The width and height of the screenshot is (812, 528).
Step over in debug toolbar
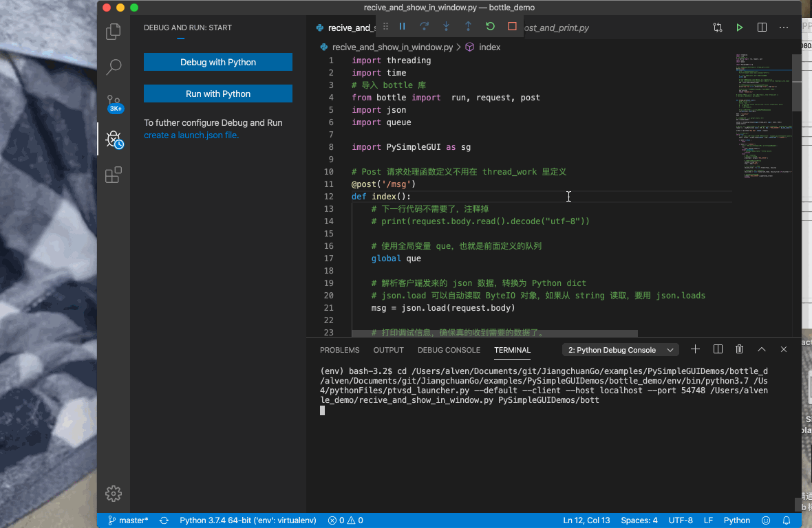424,26
